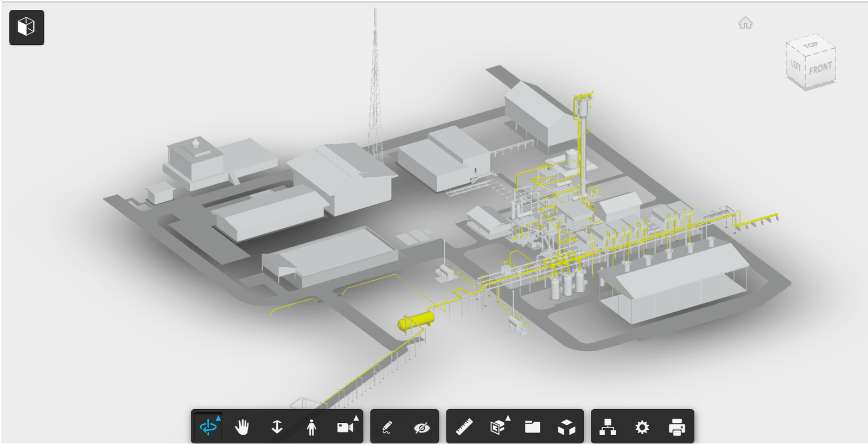Select the FRONT face of view cube

820,69
